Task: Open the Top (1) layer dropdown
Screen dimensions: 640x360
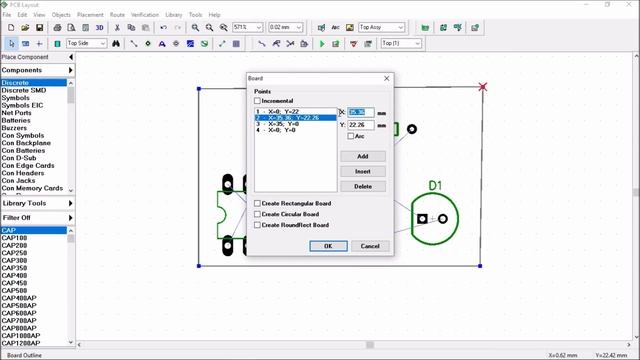Action: click(417, 43)
